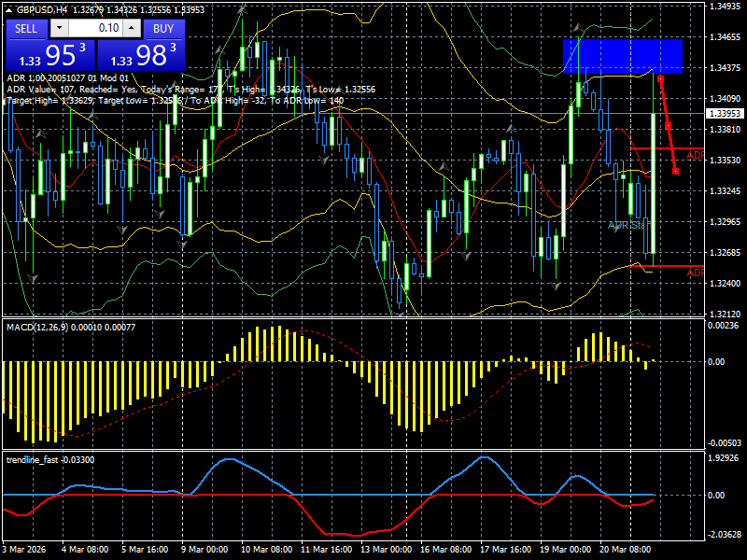747x560 pixels.
Task: Click MACD scale value -0.00503
Action: (x=725, y=443)
